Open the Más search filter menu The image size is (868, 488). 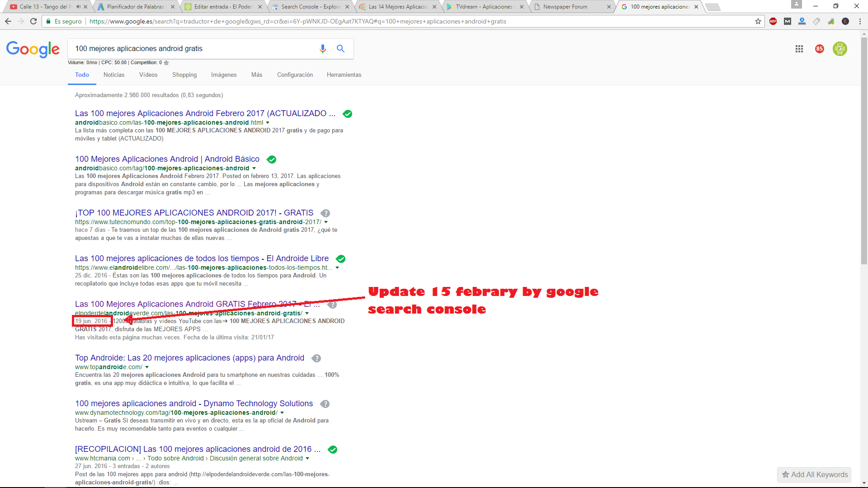257,75
